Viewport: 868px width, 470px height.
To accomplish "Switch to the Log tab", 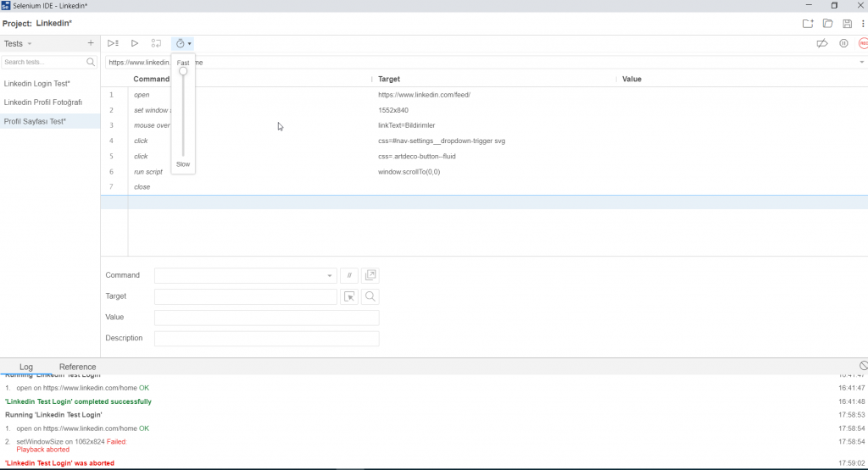I will pos(26,367).
